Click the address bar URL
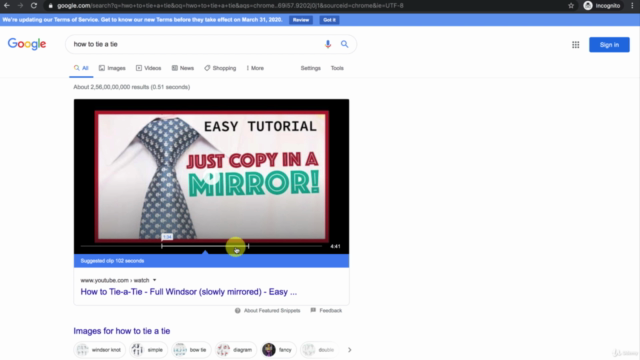 (x=230, y=6)
